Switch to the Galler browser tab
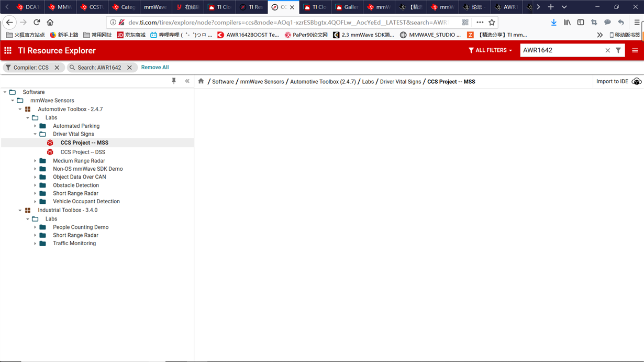 [346, 7]
